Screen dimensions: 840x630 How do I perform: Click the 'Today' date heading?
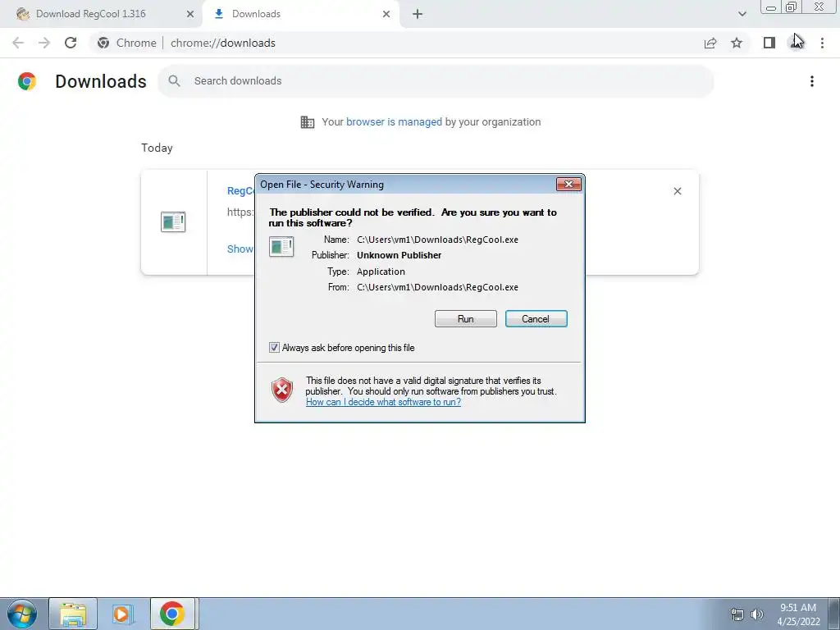[157, 148]
